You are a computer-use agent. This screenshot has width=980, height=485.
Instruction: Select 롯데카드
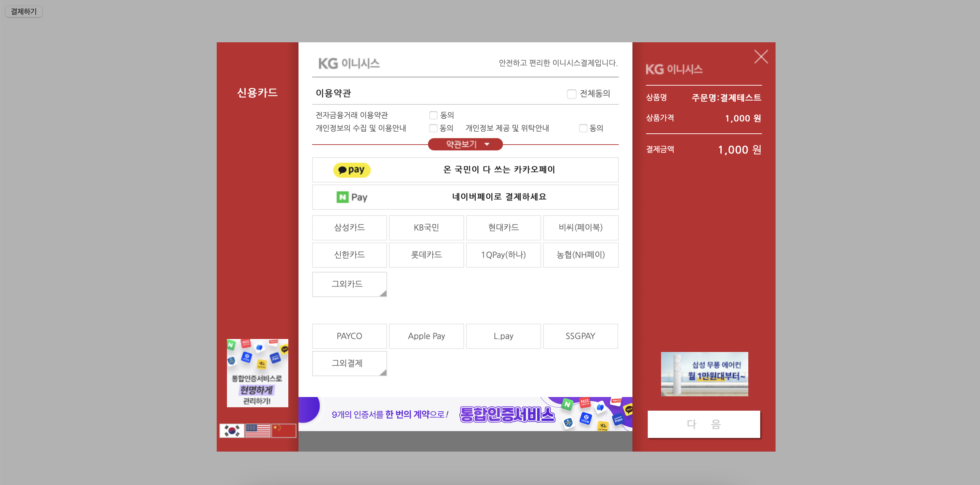pos(426,255)
